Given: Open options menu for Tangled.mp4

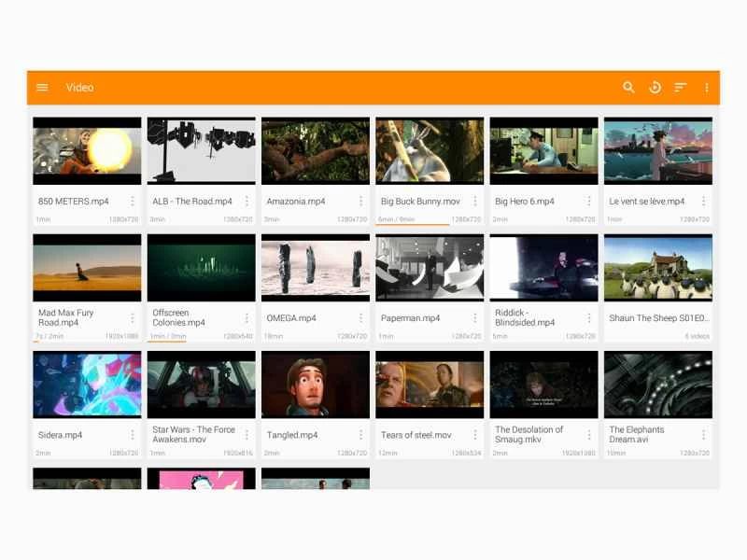Looking at the screenshot, I should pos(360,435).
